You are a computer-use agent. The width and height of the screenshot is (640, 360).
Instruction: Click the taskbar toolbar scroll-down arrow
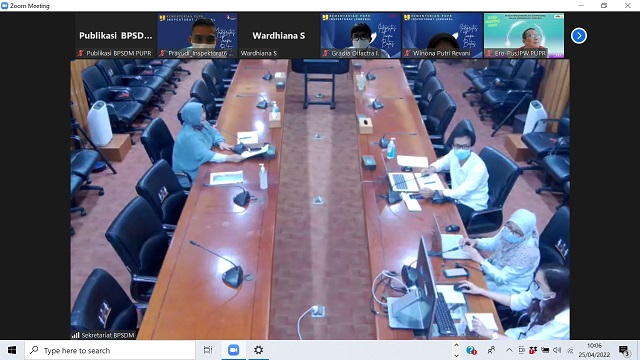(456, 355)
